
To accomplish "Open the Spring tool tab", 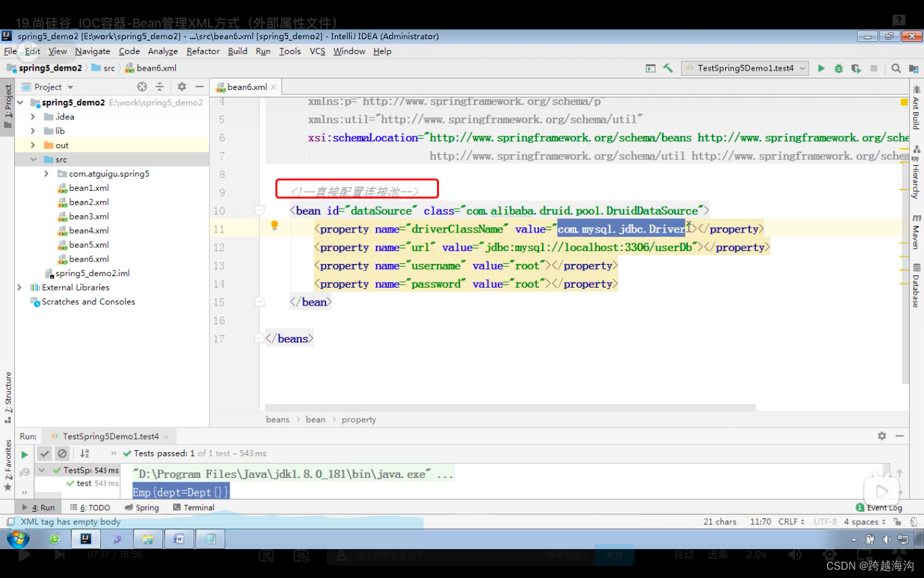I will click(142, 507).
